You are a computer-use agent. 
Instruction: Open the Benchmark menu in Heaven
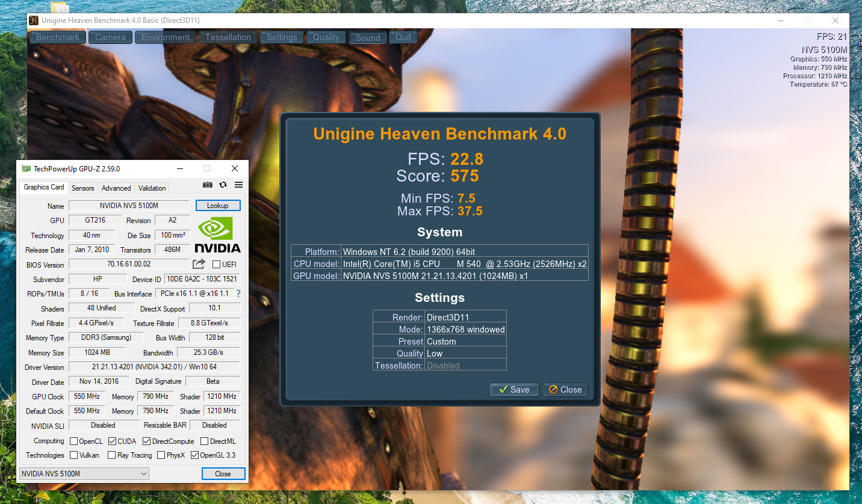coord(58,37)
